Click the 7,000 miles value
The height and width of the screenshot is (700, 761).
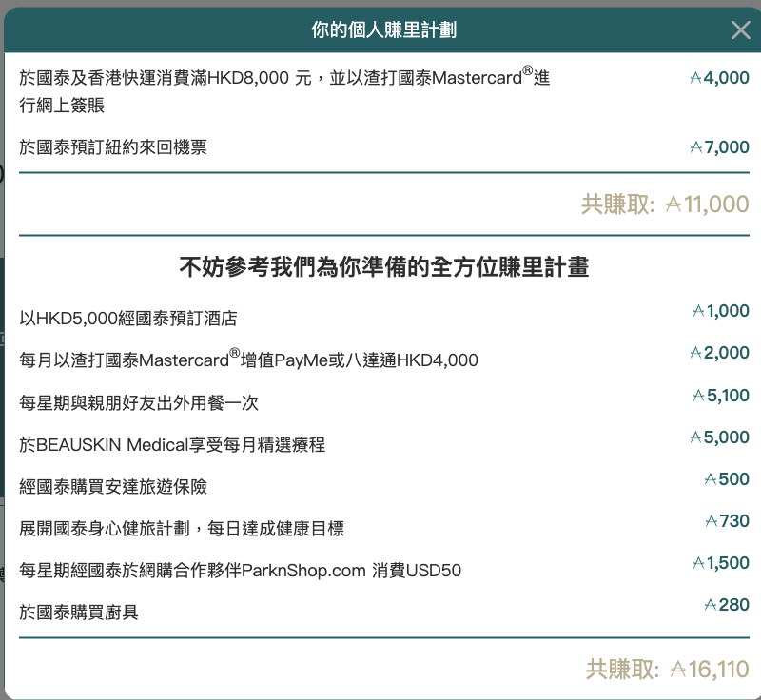point(720,147)
